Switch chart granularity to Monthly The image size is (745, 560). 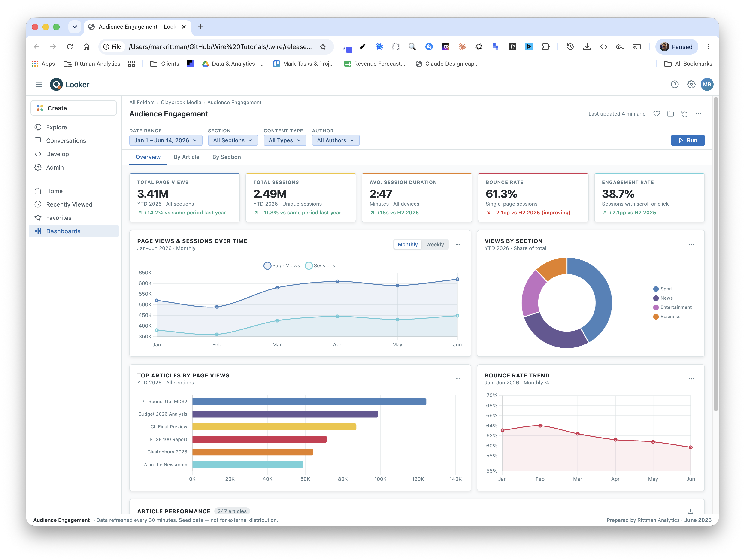pos(408,244)
